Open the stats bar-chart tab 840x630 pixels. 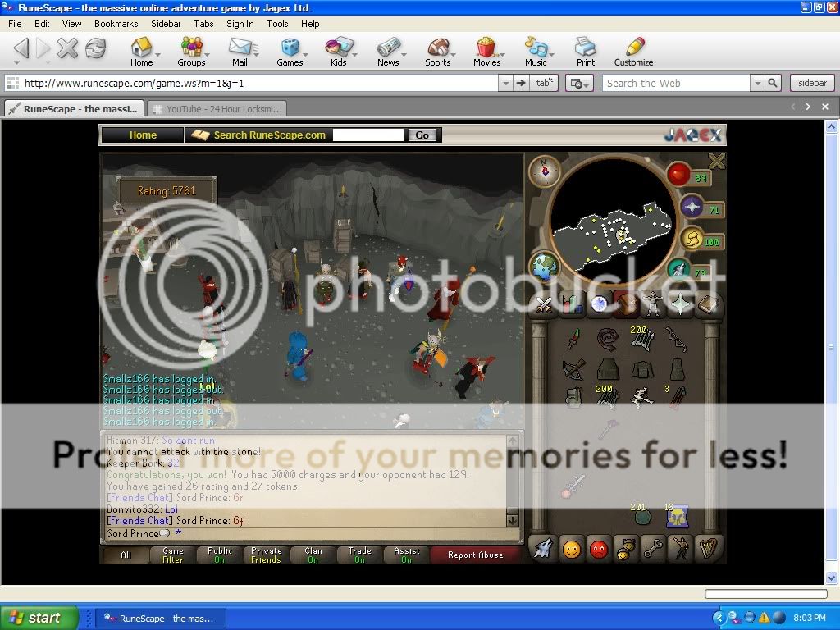[572, 304]
